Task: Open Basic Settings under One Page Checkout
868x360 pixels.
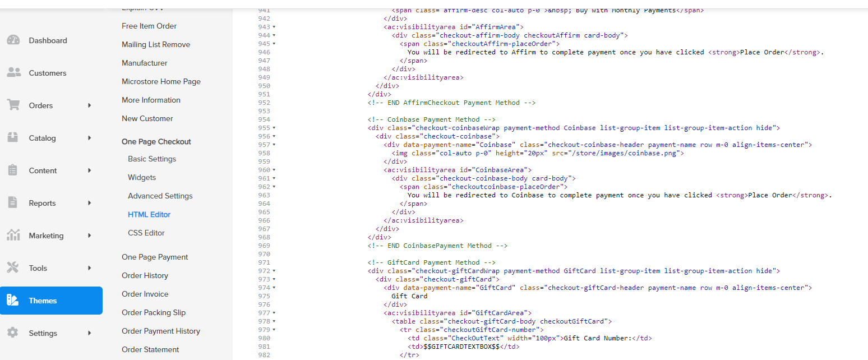Action: tap(152, 159)
